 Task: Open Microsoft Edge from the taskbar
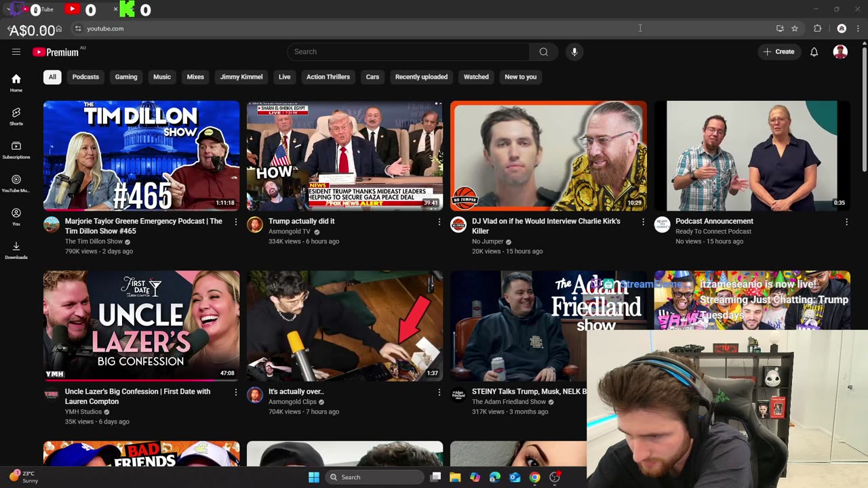[x=495, y=477]
